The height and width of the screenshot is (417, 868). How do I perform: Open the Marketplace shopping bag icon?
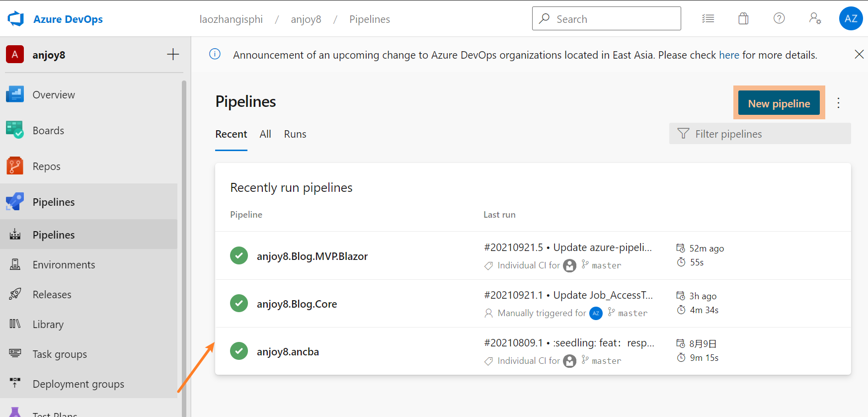coord(743,18)
